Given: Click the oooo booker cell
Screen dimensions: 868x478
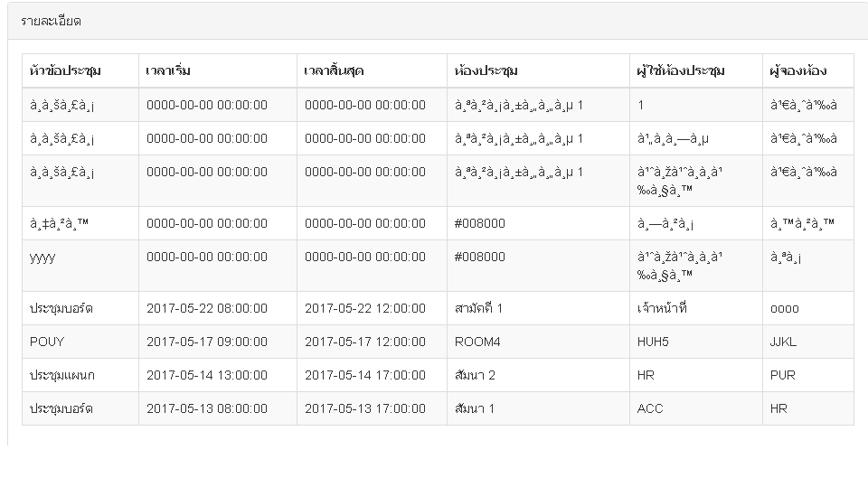Looking at the screenshot, I should [785, 308].
